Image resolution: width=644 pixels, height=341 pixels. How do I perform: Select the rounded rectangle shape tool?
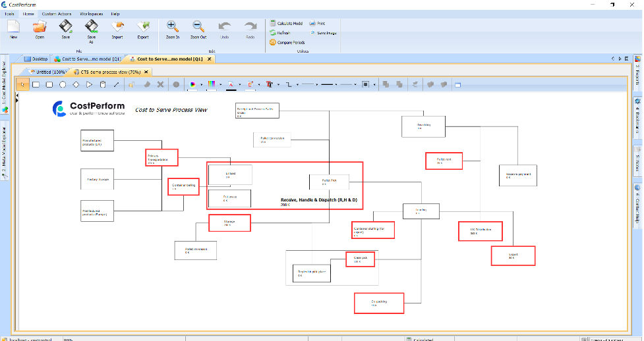(x=49, y=84)
